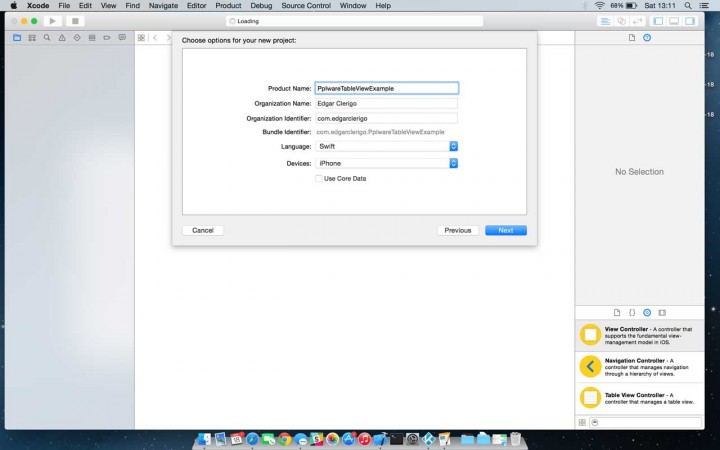Screen dimensions: 720x450
Task: Click the object library filter field
Action: click(646, 422)
